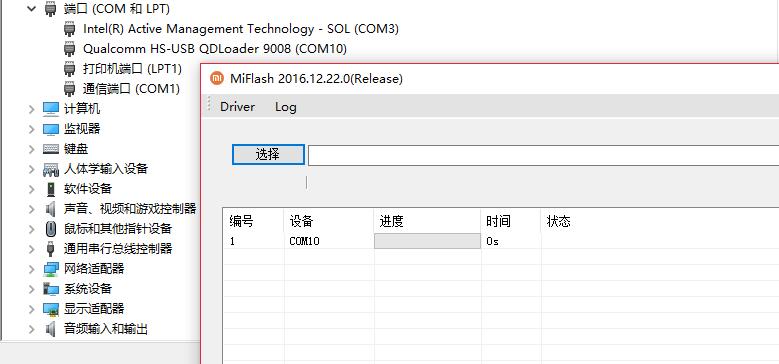Select the 键盘 tree label
The image size is (779, 364).
coord(76,149)
